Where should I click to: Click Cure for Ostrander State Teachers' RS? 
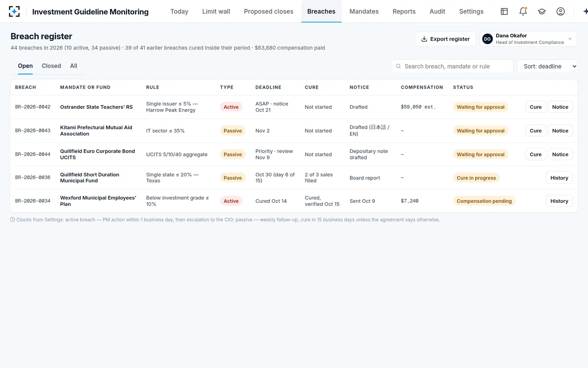point(536,107)
